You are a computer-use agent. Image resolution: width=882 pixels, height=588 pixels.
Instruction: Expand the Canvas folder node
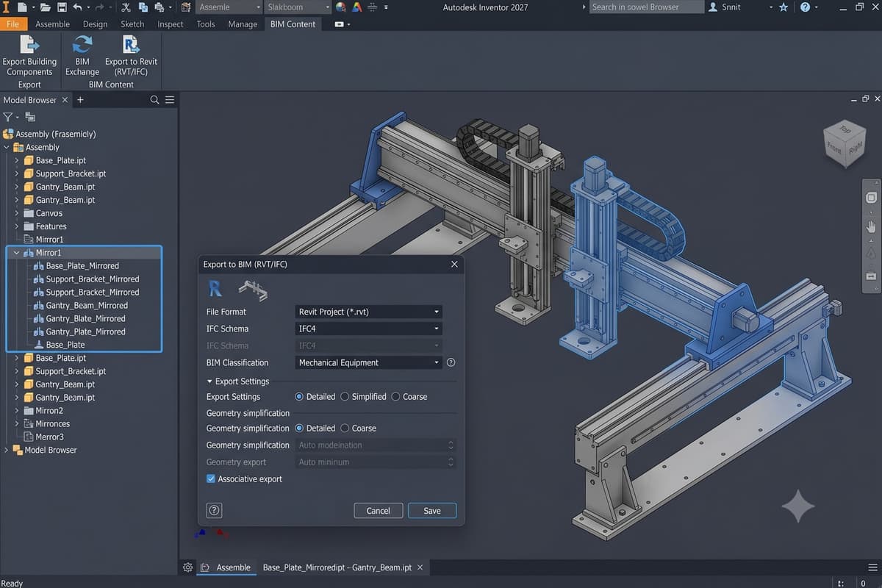click(16, 213)
